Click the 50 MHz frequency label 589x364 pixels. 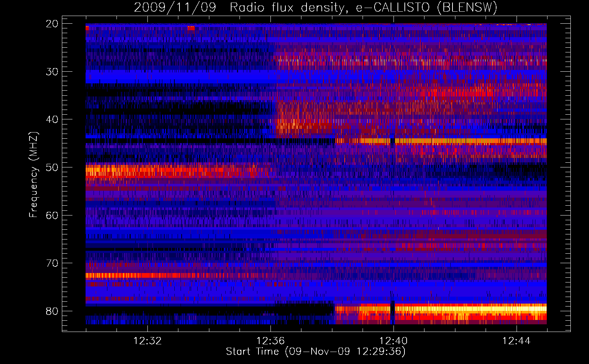52,167
